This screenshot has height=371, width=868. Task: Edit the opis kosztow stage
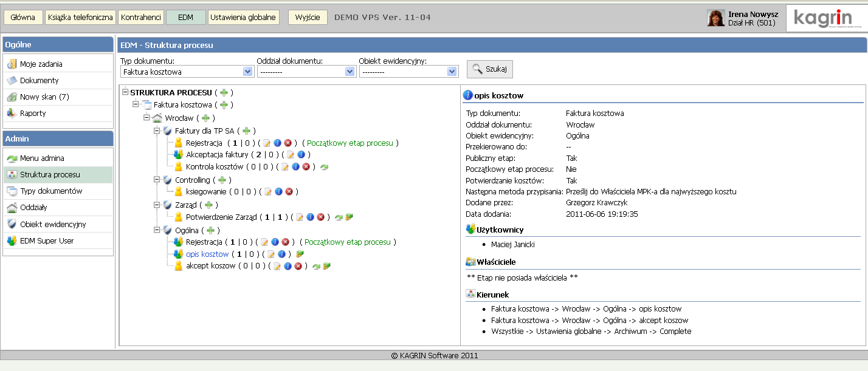272,254
